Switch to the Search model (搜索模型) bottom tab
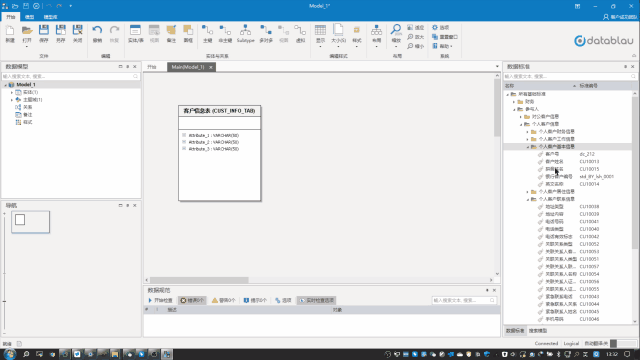Screen dimensions: 640x360 click(x=538, y=331)
